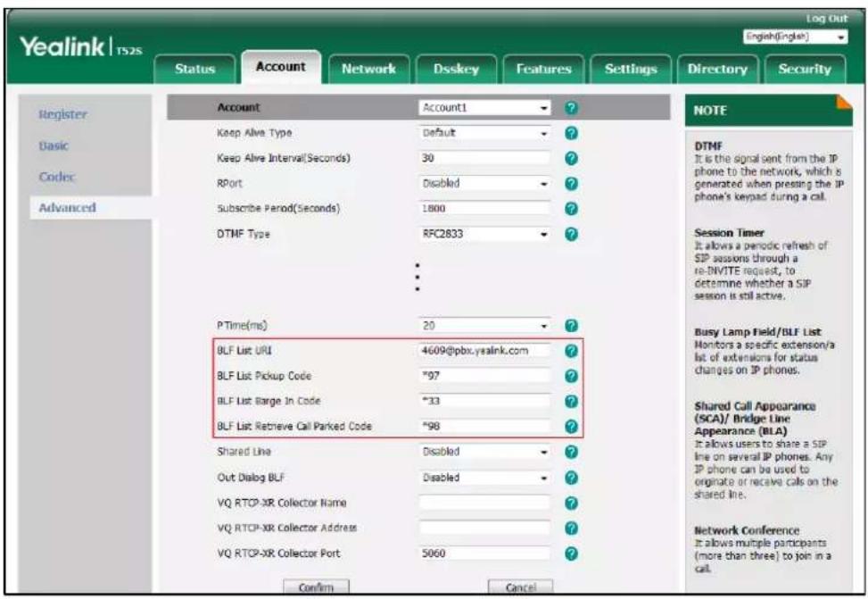Open the Shared Line dropdown
The width and height of the screenshot is (868, 599).
point(484,452)
